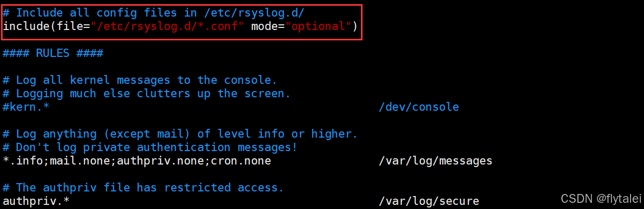Image resolution: width=644 pixels, height=209 pixels.
Task: Click the /dev/console destination path
Action: click(x=419, y=107)
